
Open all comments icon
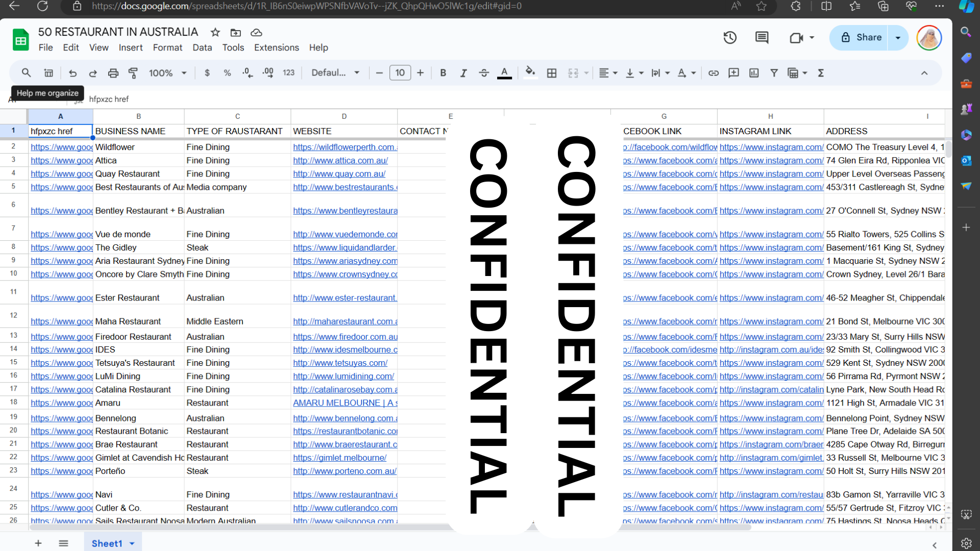762,37
